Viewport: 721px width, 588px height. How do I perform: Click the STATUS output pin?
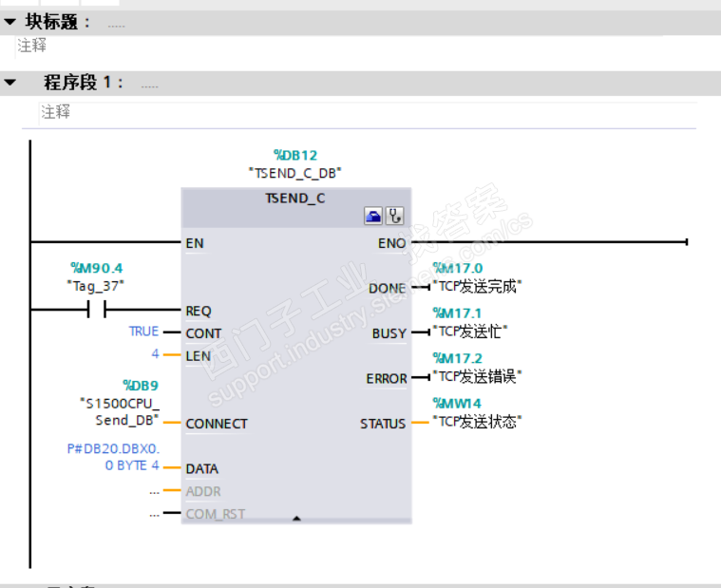point(383,424)
